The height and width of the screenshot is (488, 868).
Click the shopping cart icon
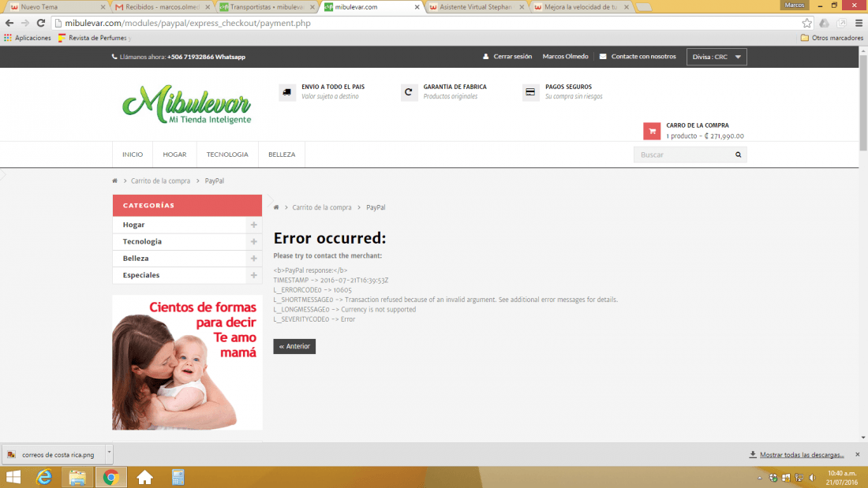pyautogui.click(x=652, y=131)
